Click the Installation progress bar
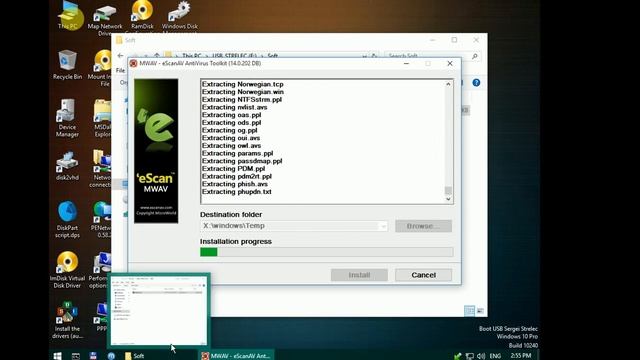The height and width of the screenshot is (360, 640). coord(327,252)
